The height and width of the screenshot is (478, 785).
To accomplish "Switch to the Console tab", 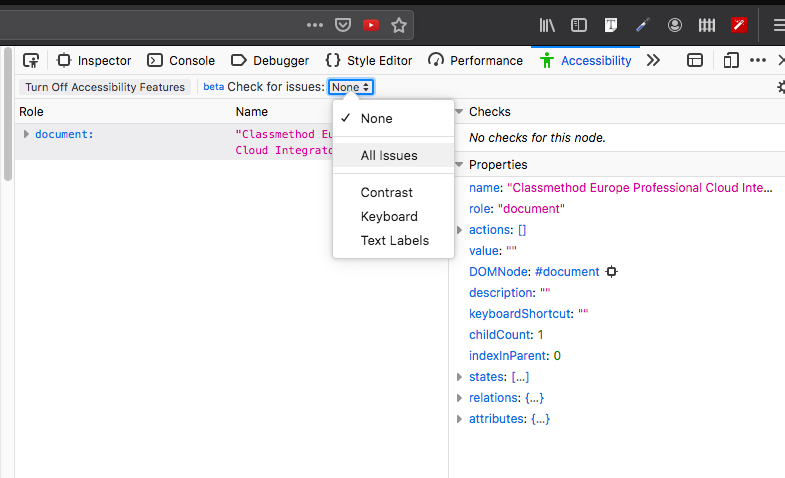I will pos(181,61).
